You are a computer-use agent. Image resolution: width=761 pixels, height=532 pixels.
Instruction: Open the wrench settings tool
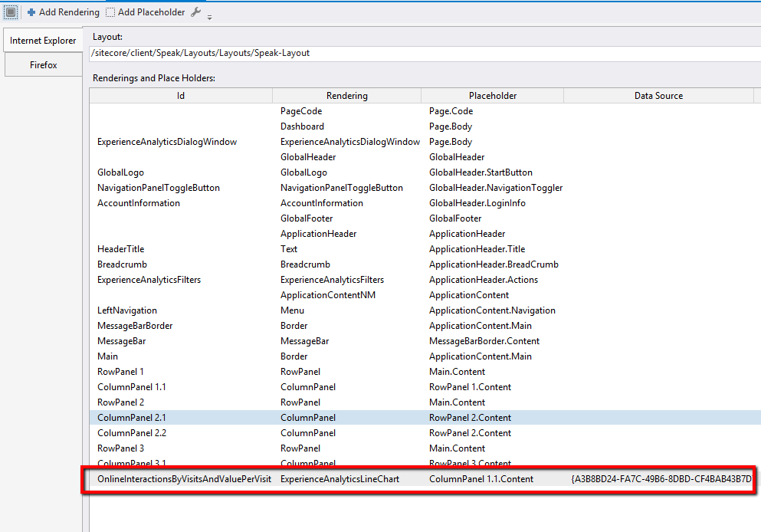point(195,12)
